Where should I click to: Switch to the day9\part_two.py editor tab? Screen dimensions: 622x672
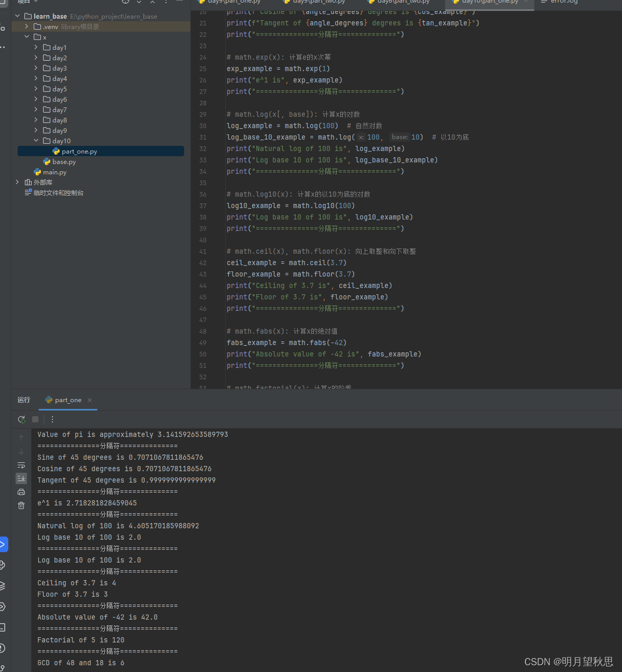314,2
